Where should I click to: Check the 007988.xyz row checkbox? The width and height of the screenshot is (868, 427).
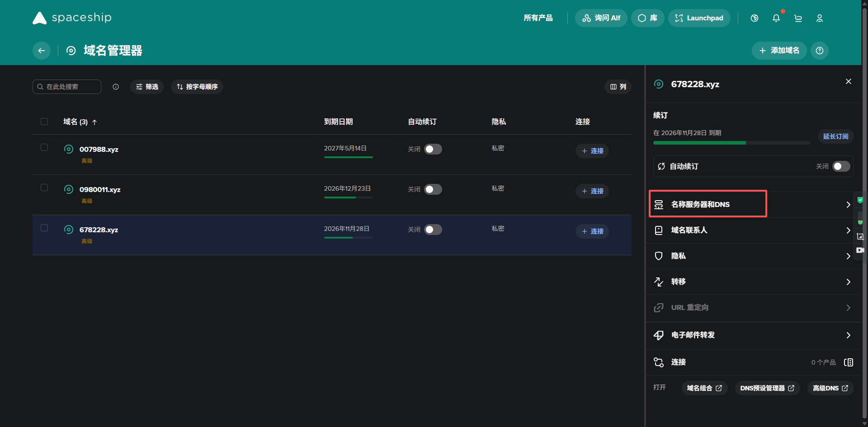44,147
